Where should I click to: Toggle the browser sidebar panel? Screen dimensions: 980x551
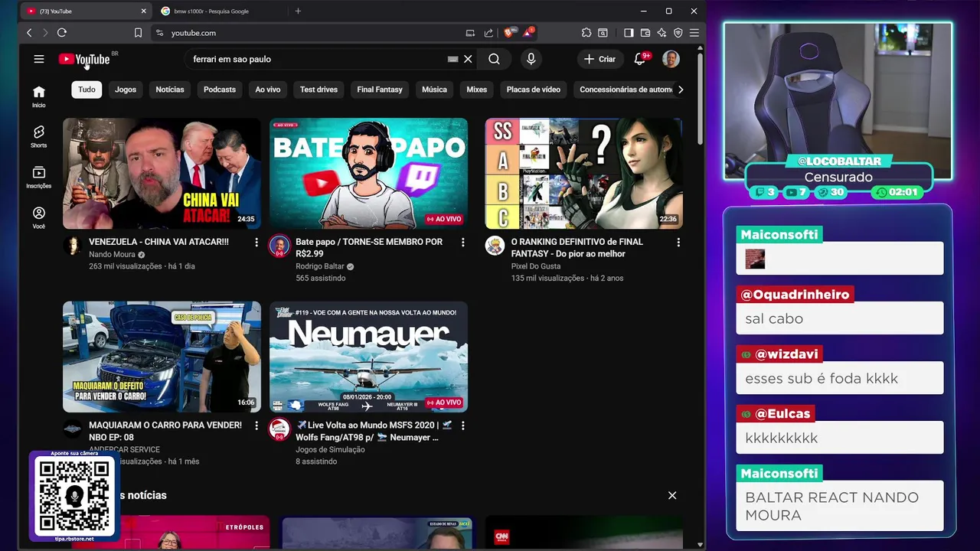629,33
